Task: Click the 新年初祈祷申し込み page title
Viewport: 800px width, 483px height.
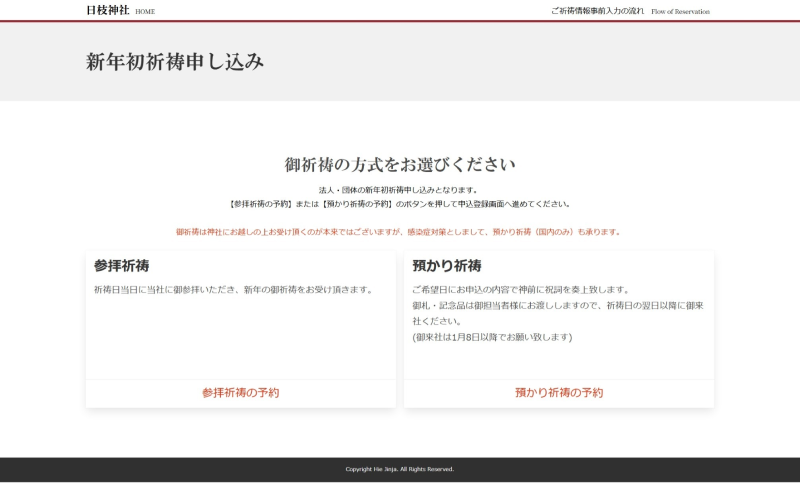Action: point(175,62)
